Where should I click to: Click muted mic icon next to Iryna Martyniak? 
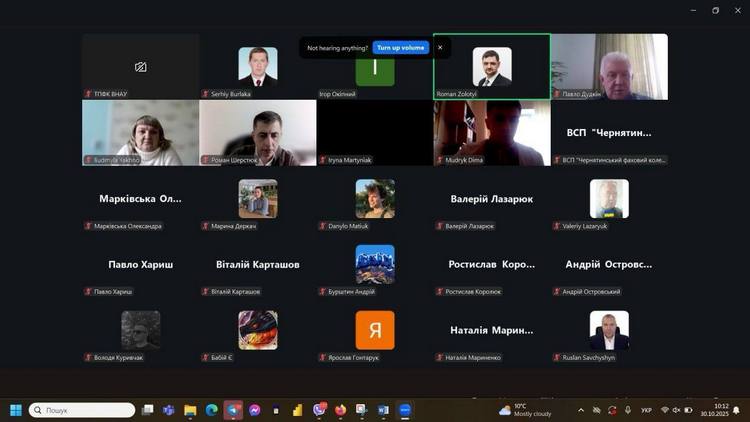[323, 160]
